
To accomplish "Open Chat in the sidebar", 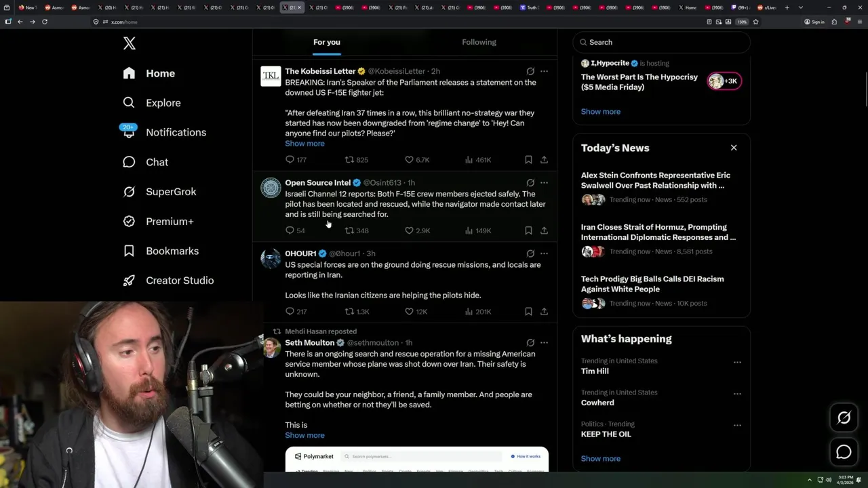I will click(145, 162).
